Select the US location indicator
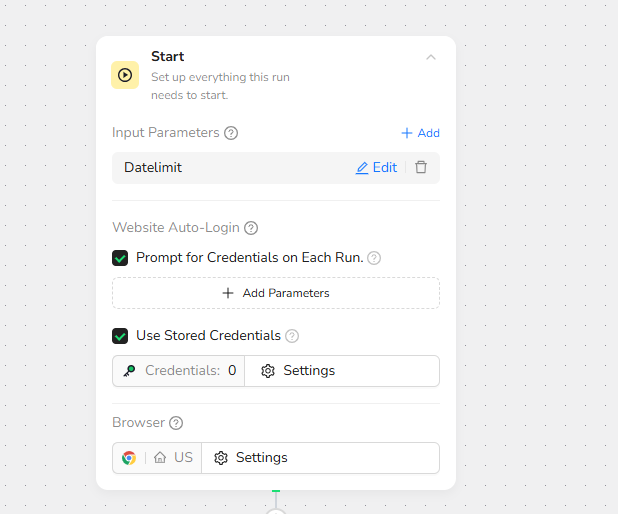Viewport: 618px width, 514px height. (174, 458)
